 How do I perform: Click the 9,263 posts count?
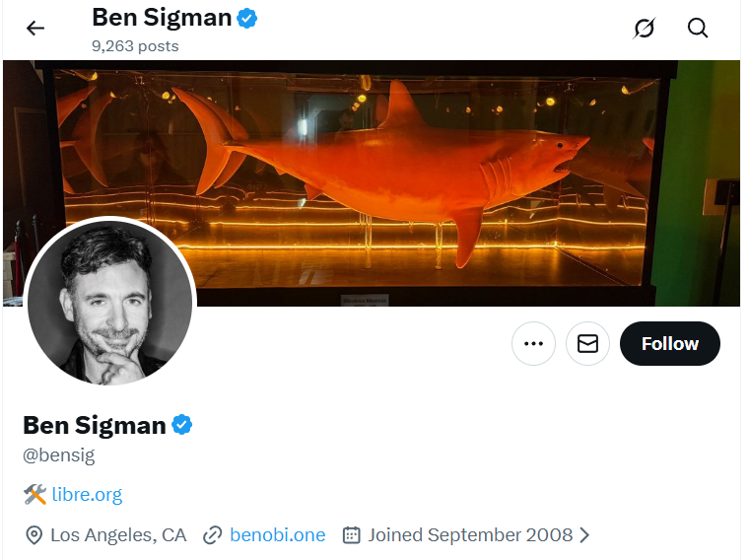point(135,45)
